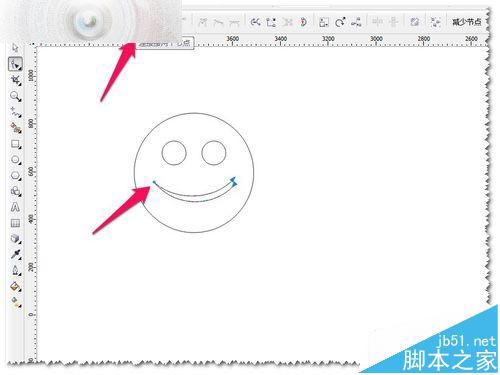Open the Fill bucket tool

[15, 286]
